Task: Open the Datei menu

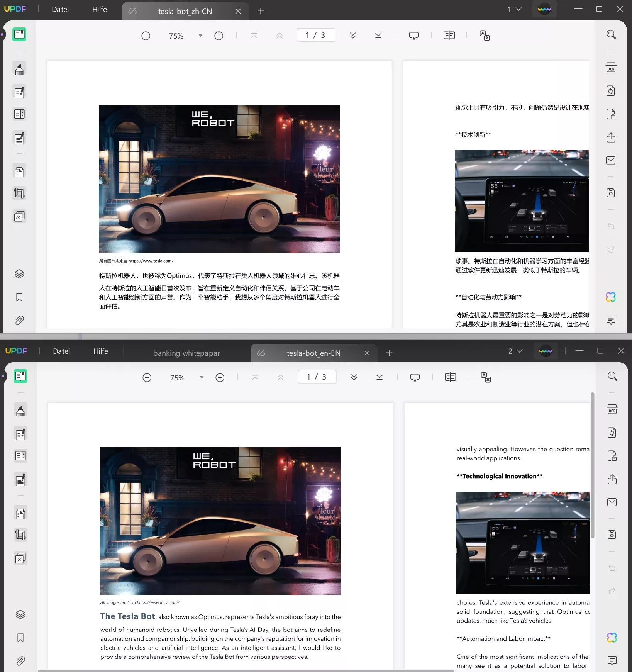Action: tap(60, 9)
